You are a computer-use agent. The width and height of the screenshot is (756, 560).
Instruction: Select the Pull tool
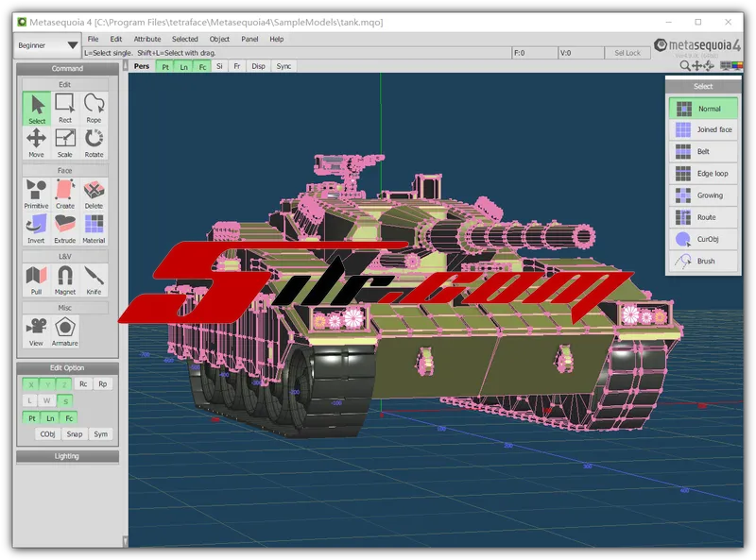pos(37,280)
